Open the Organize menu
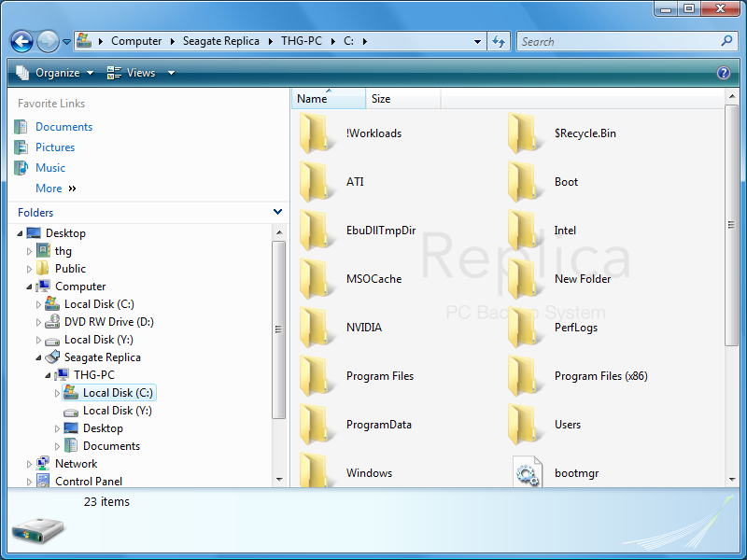The height and width of the screenshot is (560, 747). [58, 73]
